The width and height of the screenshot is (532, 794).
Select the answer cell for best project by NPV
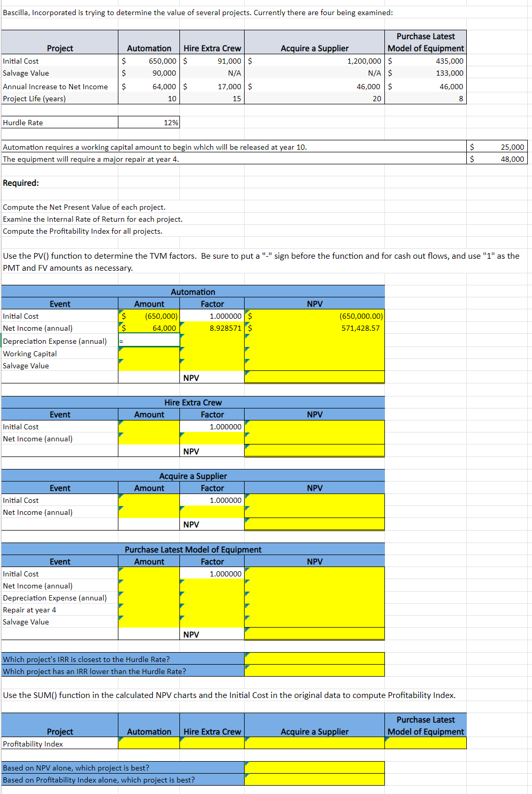[314, 767]
